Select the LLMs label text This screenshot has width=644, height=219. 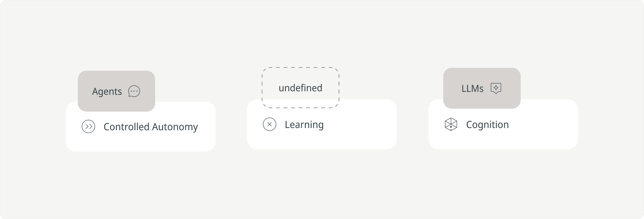[x=472, y=88]
